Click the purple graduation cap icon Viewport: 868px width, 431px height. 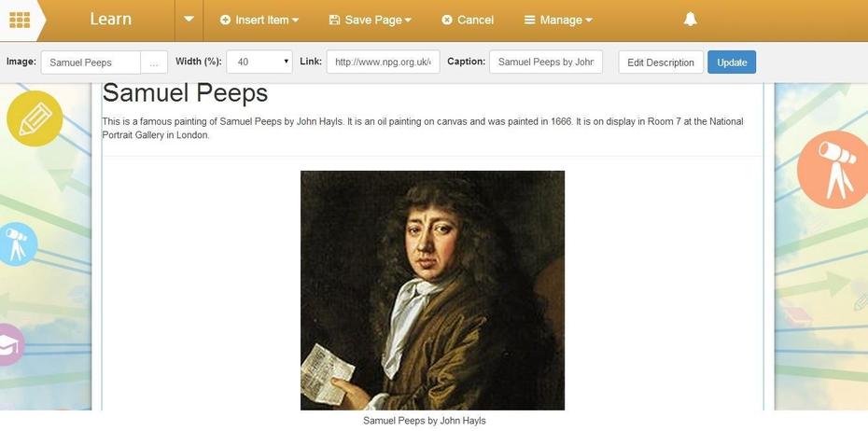(10, 344)
